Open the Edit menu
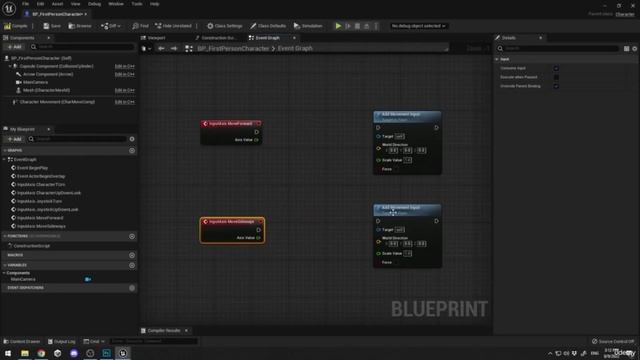The width and height of the screenshot is (640, 360). pyautogui.click(x=40, y=4)
